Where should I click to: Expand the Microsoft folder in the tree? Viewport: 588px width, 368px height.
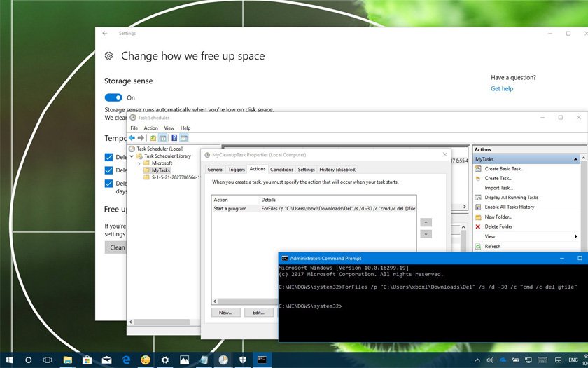tap(139, 163)
